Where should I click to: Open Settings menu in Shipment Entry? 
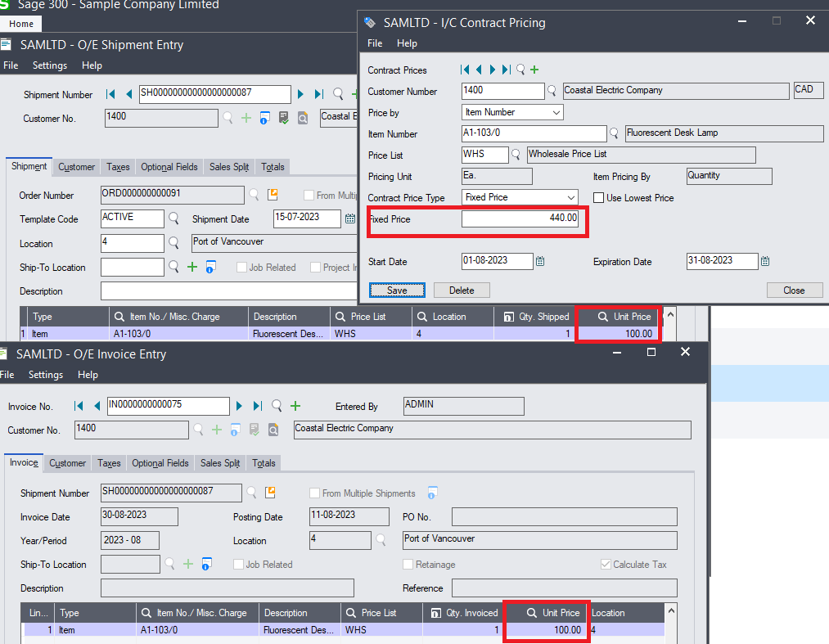[x=50, y=65]
